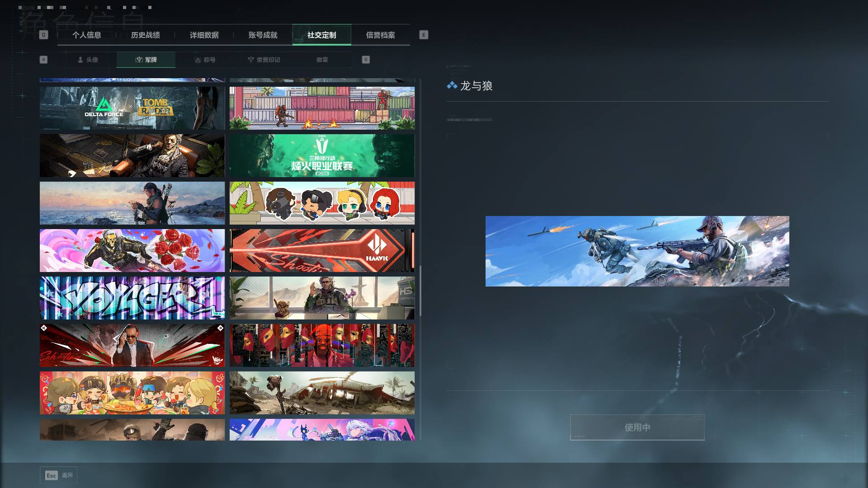This screenshot has width=868, height=488.
Task: Click the A key previous sub-tab icon
Action: (43, 60)
